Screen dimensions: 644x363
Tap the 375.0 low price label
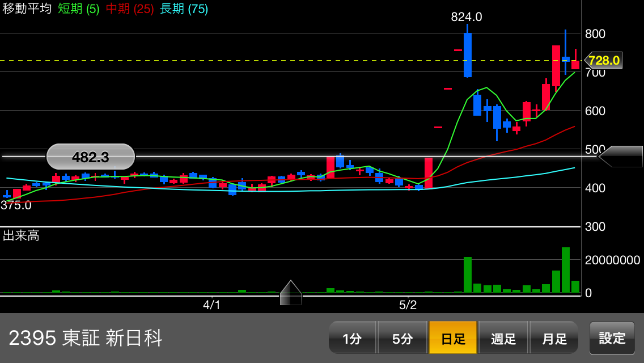pyautogui.click(x=16, y=205)
